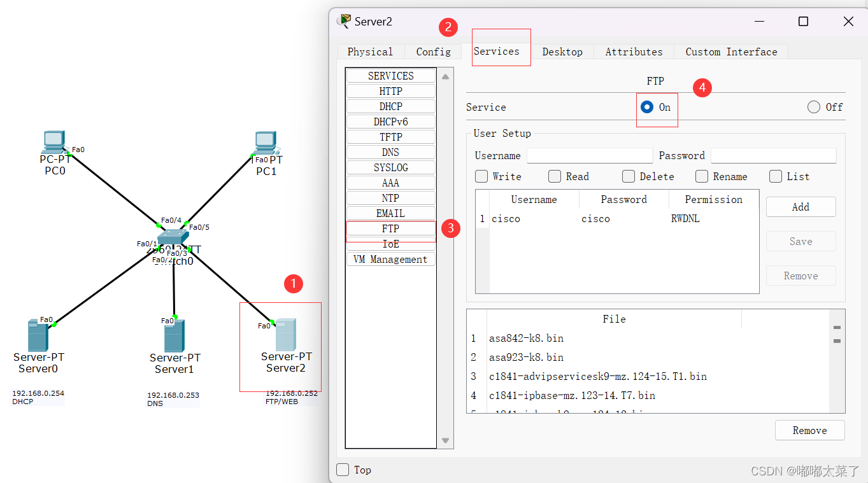
Task: Click the SERVICES list header
Action: (x=391, y=76)
